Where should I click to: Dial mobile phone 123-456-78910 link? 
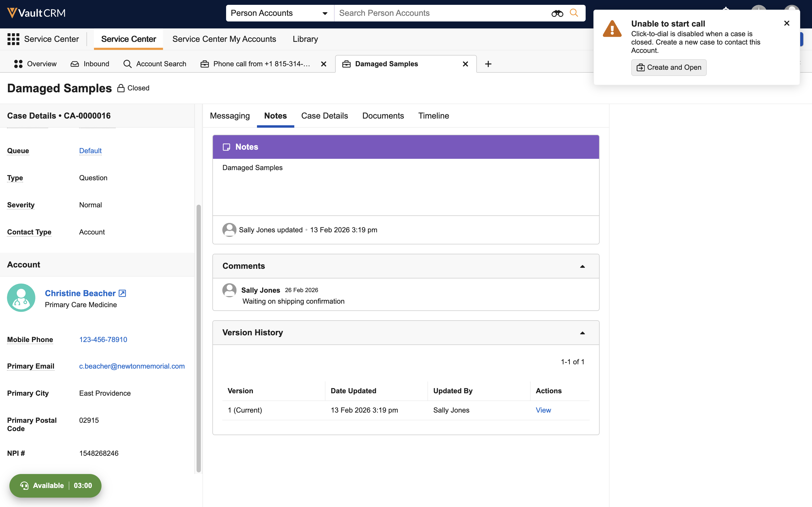pyautogui.click(x=103, y=339)
